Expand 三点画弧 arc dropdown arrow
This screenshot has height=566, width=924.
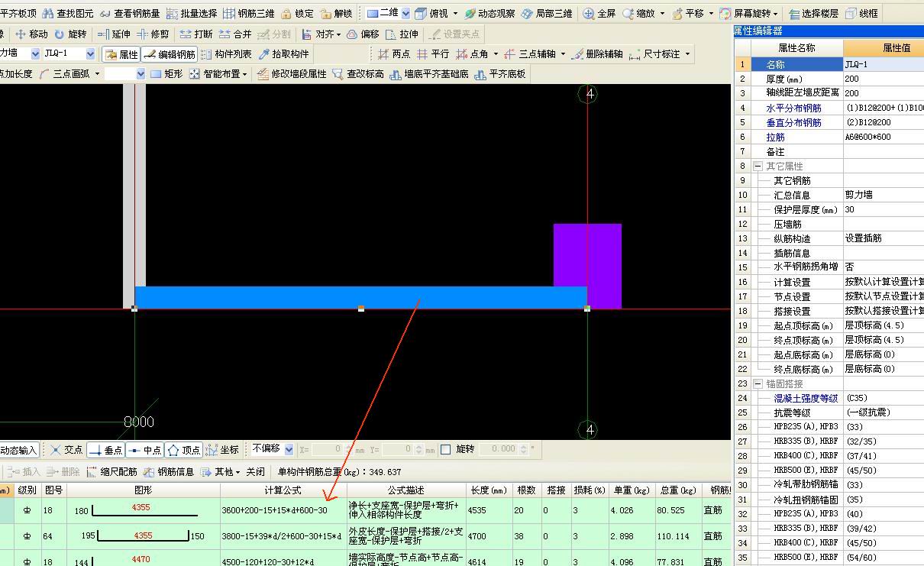click(97, 74)
